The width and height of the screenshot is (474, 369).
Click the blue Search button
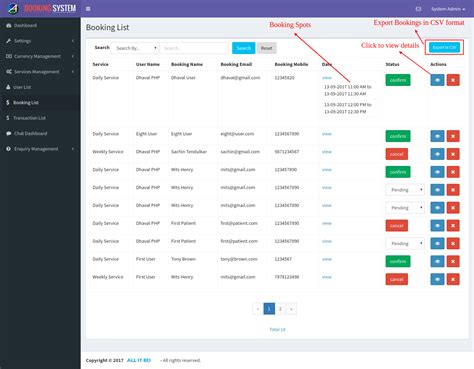[244, 48]
